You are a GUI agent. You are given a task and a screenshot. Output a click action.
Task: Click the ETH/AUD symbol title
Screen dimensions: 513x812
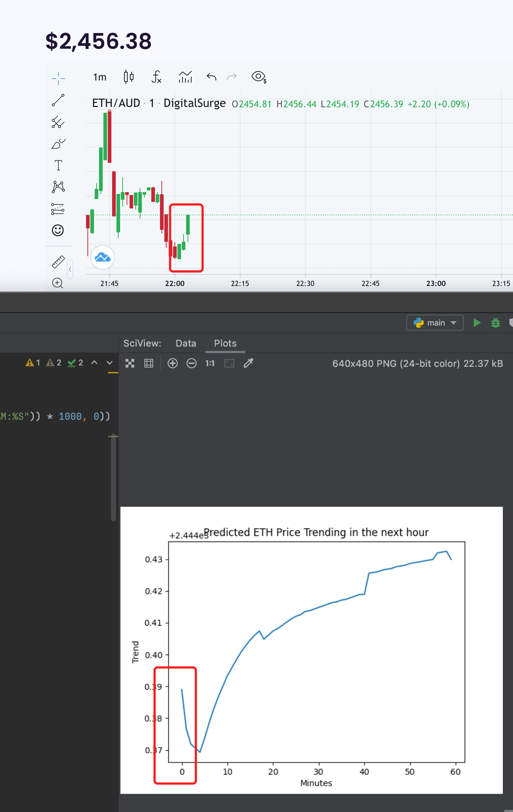116,103
